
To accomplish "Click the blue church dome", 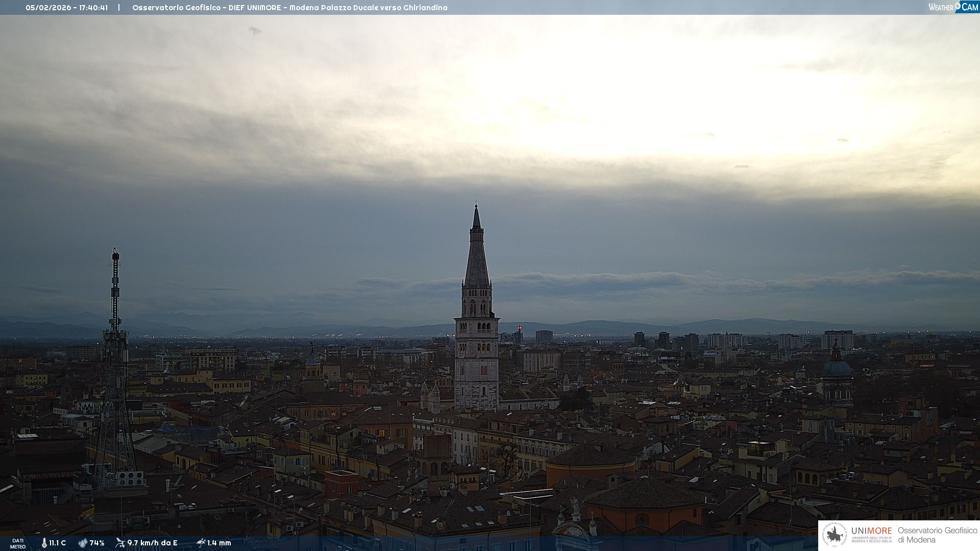I will point(837,368).
